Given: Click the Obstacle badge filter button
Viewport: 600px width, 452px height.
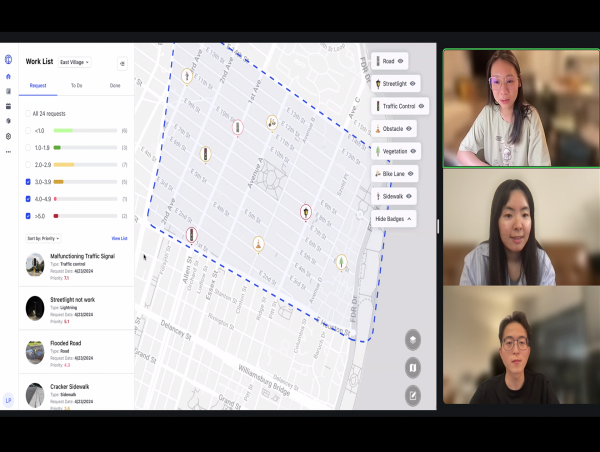Looking at the screenshot, I should (x=394, y=129).
